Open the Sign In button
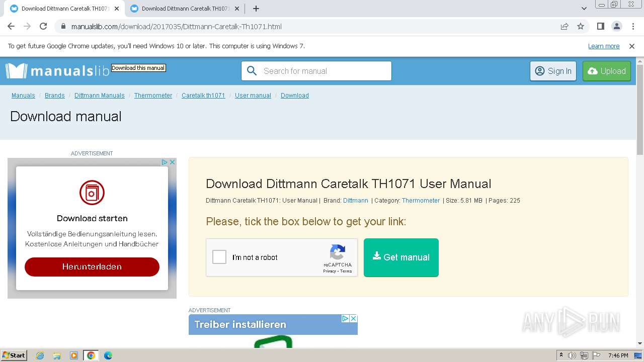This screenshot has height=362, width=644. [553, 71]
